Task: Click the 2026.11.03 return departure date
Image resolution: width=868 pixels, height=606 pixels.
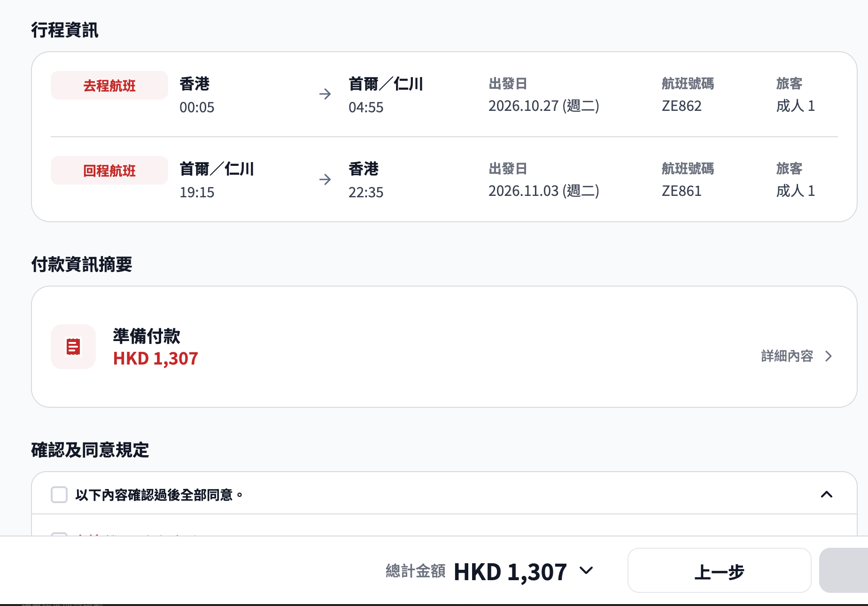Action: point(544,191)
